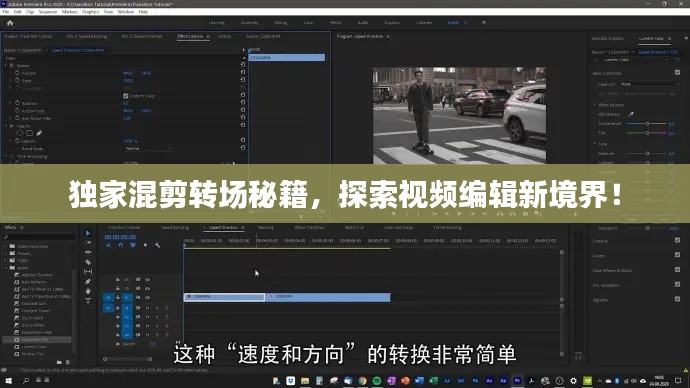Viewport: 690px width, 388px height.
Task: Toggle the Creative section checkbox
Action: (677, 240)
